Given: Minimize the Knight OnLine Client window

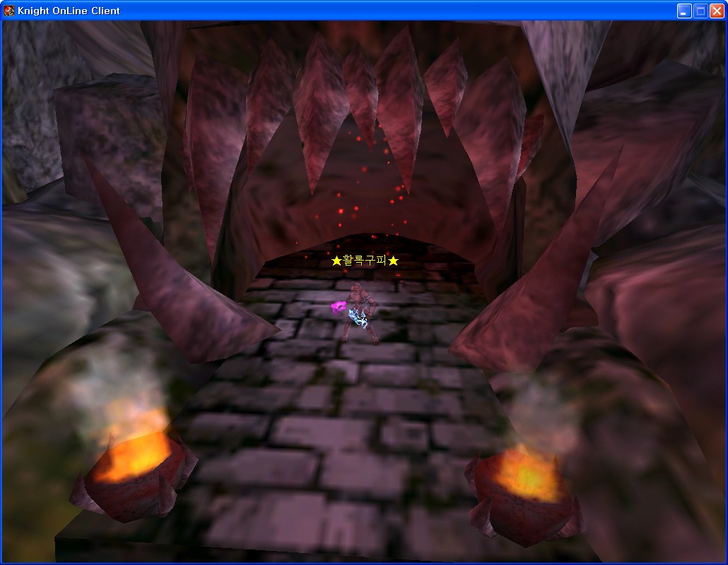Looking at the screenshot, I should (684, 11).
